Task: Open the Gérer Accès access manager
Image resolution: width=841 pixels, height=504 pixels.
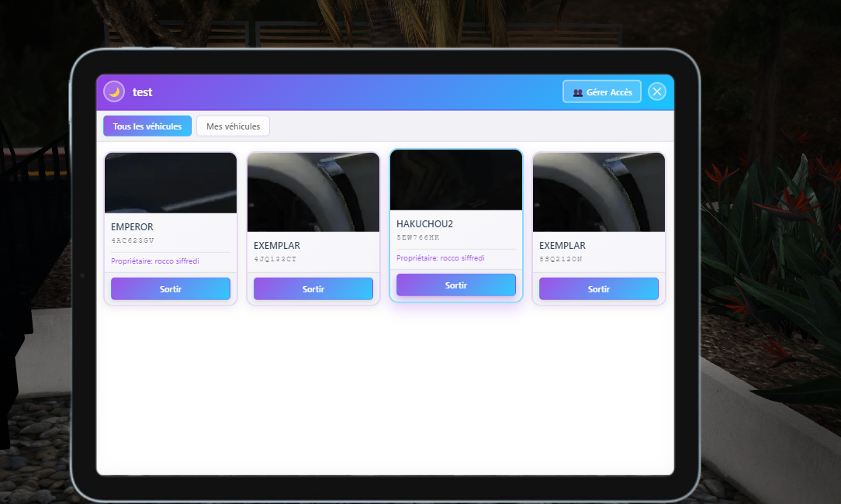Action: coord(602,91)
